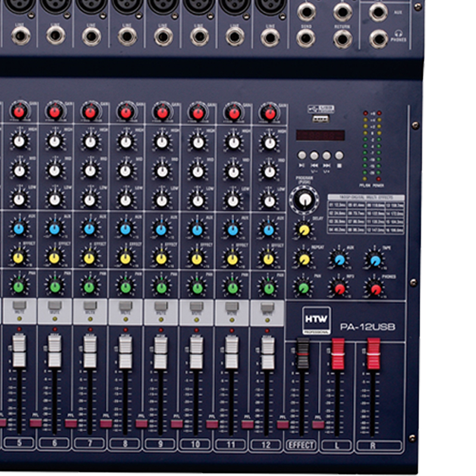Mute channel 9

[x=161, y=306]
